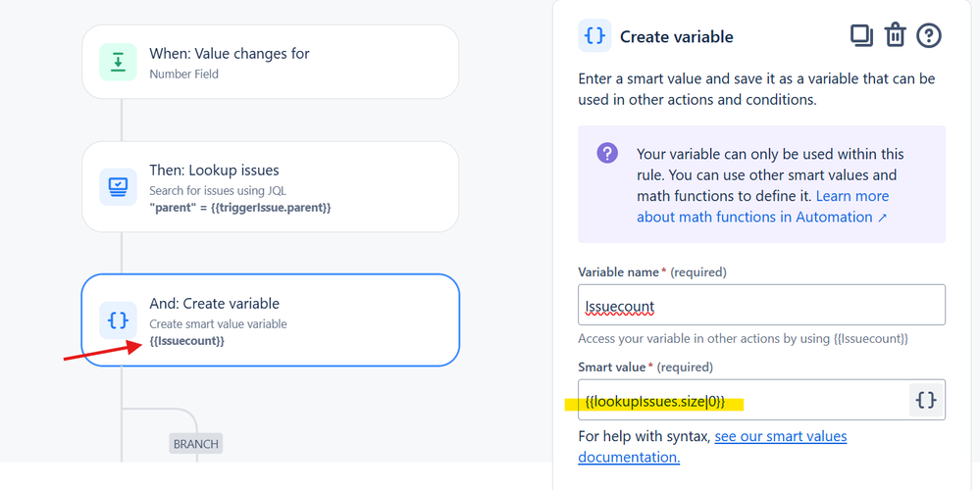Click the {{Issuecount}} text on the variable card
Image resolution: width=980 pixels, height=490 pixels.
(186, 341)
